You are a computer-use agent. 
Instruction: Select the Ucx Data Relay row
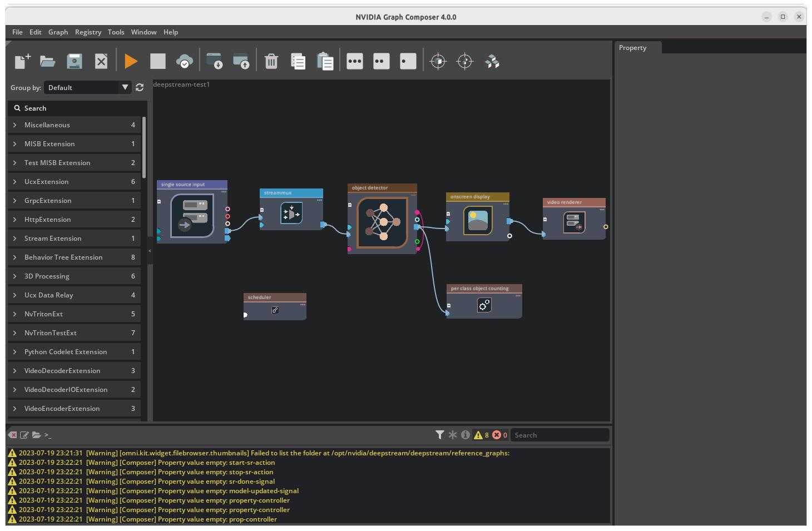(75, 295)
